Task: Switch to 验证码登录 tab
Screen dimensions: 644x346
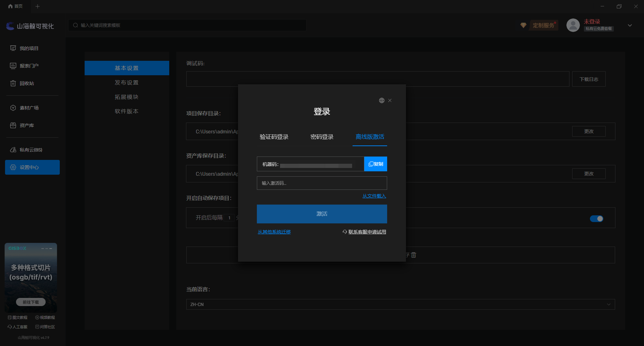Action: [274, 137]
